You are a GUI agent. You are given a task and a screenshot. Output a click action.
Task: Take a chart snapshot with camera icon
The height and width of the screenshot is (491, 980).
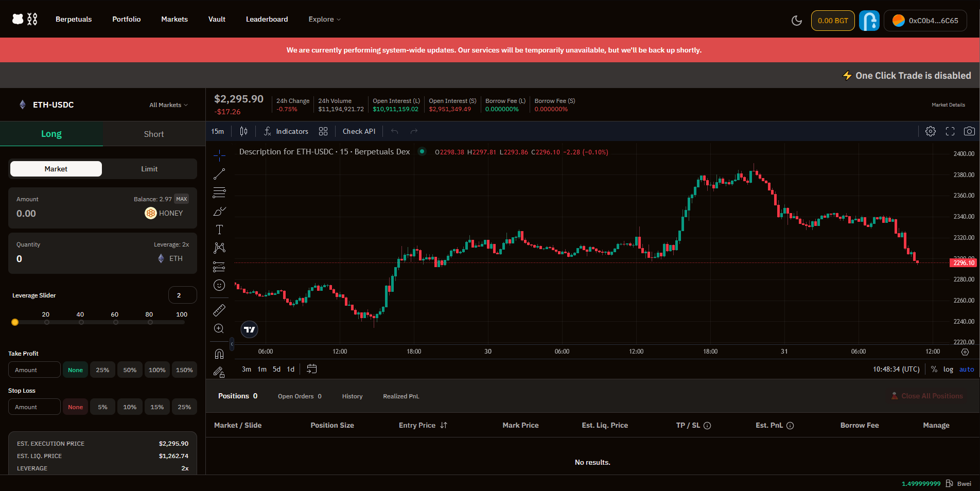click(969, 131)
